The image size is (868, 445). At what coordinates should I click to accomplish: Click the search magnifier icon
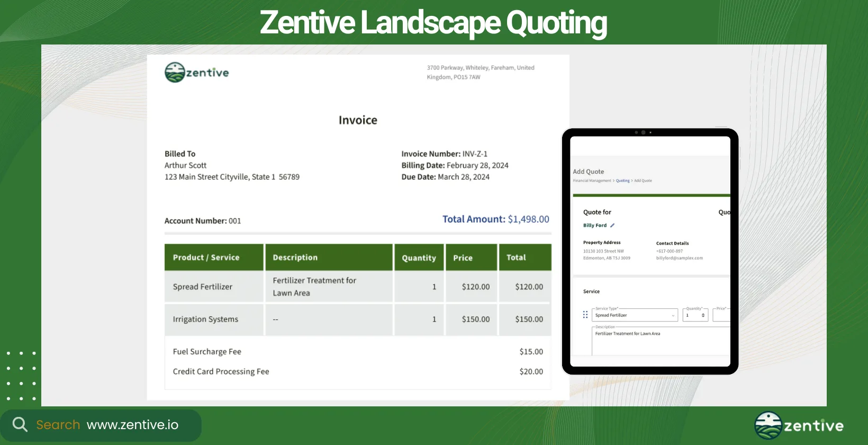tap(20, 424)
